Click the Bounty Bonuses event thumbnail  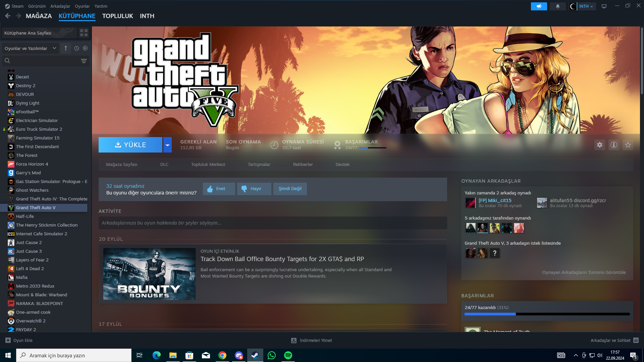[x=149, y=274]
